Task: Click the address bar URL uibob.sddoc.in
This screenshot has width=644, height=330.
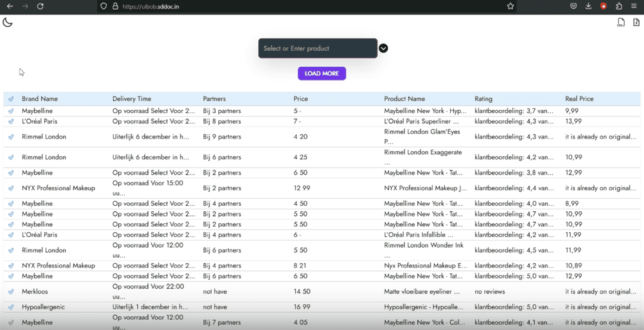Action: [x=151, y=7]
